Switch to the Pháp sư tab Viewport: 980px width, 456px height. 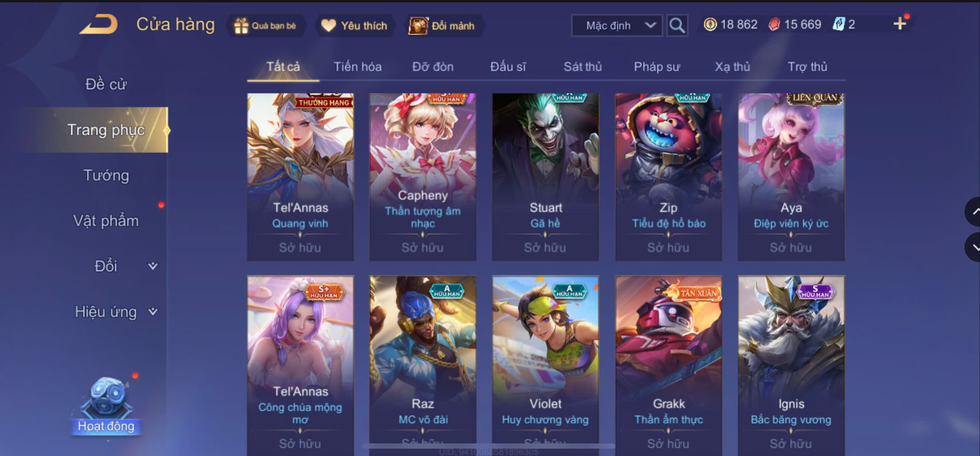(657, 67)
